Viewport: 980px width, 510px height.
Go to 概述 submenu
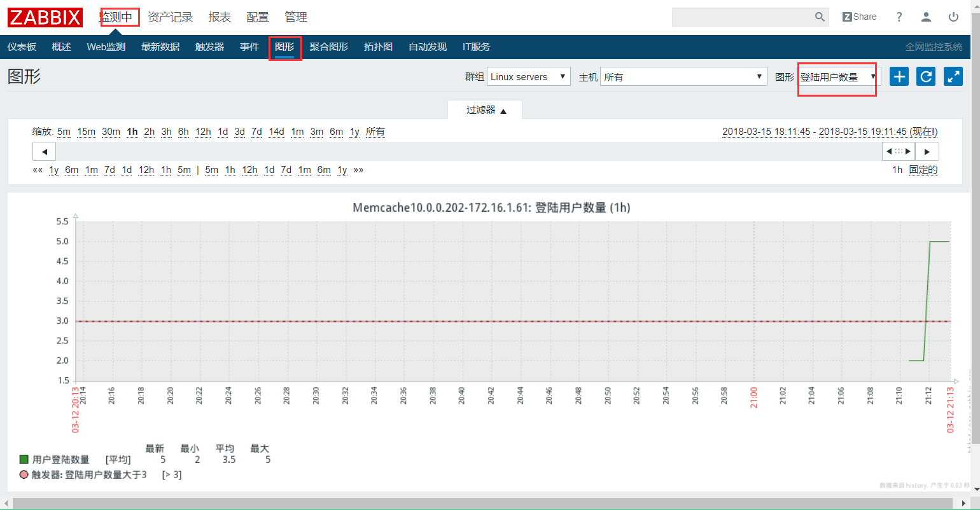pos(61,47)
